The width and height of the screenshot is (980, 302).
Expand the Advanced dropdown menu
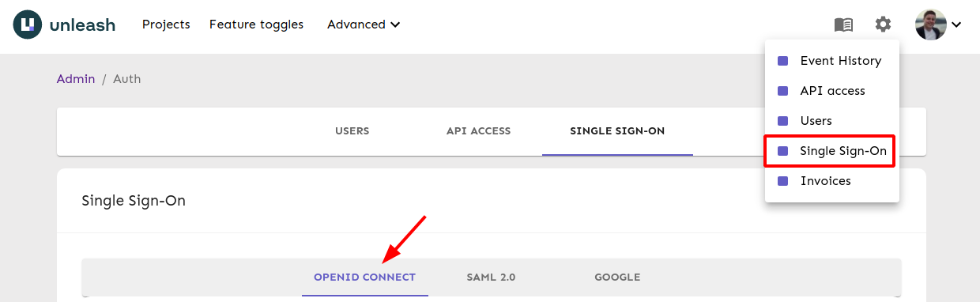pos(364,25)
